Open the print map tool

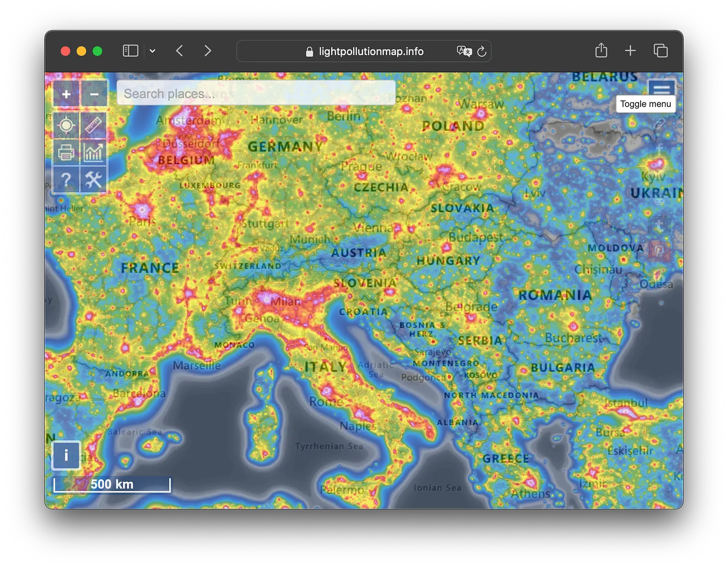pos(67,153)
